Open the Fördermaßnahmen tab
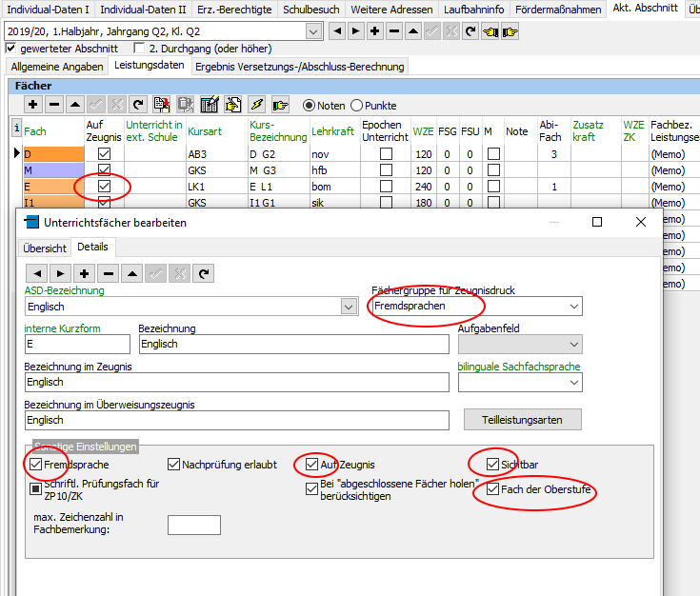 [x=558, y=10]
